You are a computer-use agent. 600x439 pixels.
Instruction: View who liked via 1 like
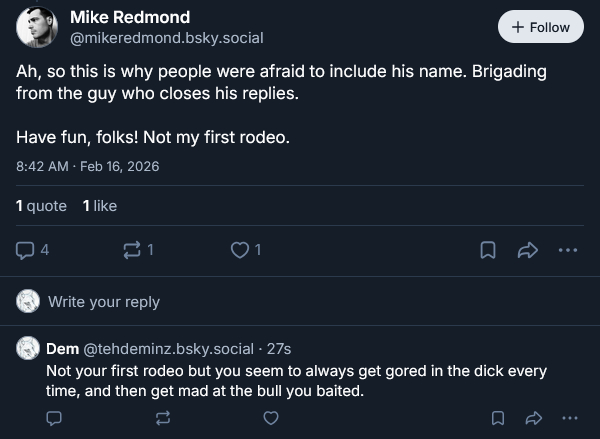[x=99, y=206]
